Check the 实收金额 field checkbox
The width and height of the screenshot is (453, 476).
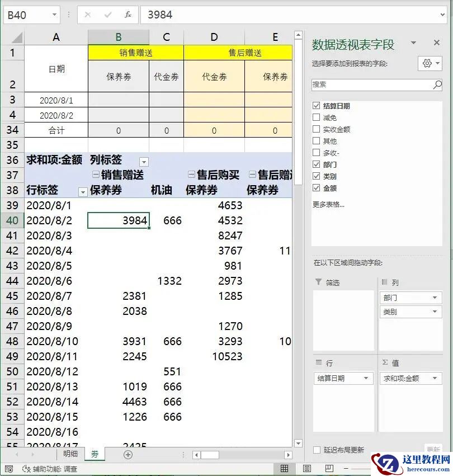316,129
